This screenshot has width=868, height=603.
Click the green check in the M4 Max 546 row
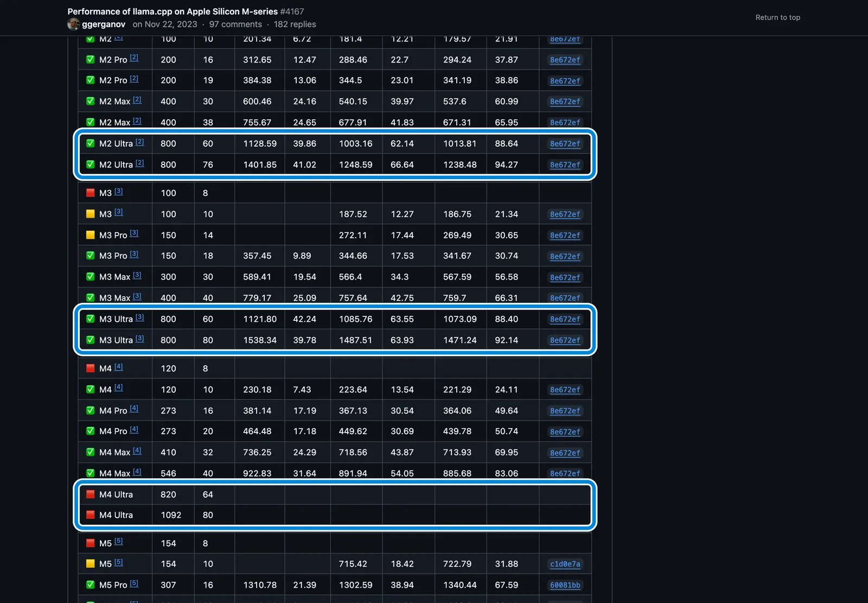91,473
